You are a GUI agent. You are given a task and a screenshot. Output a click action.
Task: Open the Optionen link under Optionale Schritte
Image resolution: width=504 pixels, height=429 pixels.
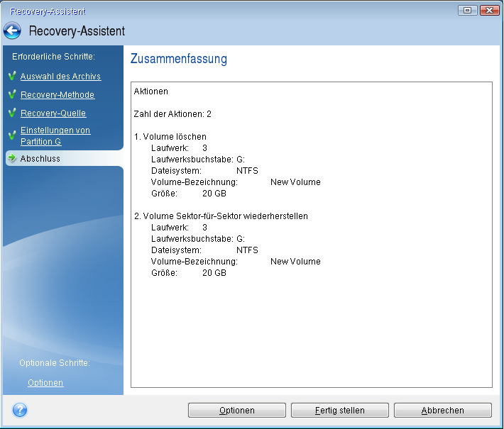pos(45,383)
